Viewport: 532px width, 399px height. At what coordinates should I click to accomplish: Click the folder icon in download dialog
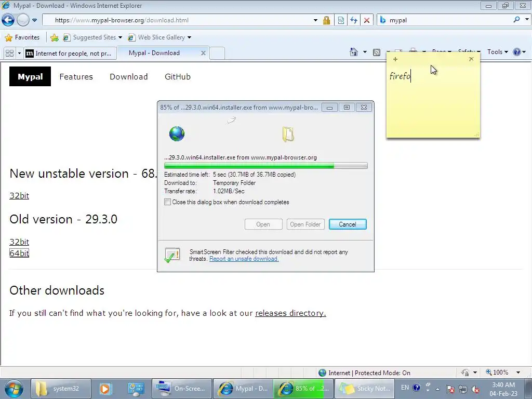[288, 134]
